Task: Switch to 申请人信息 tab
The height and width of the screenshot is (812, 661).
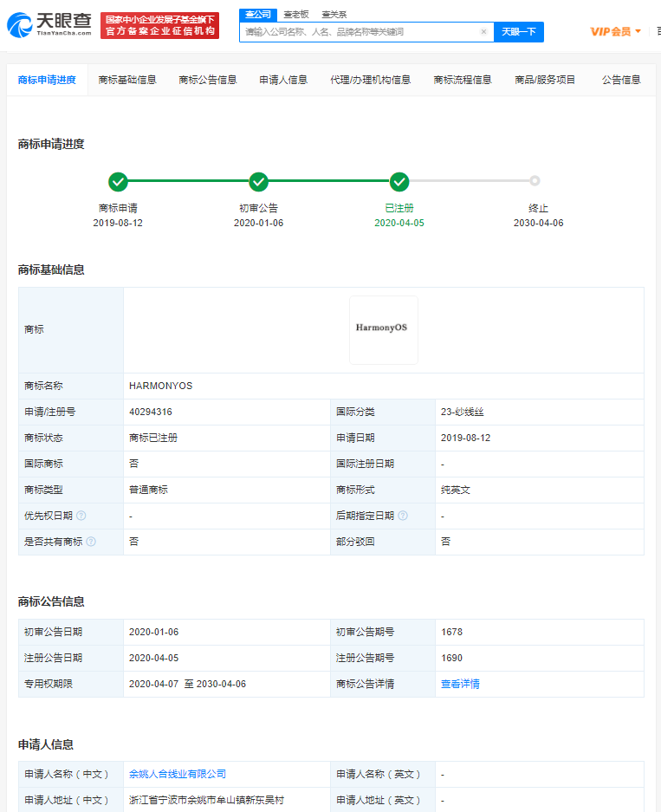Action: [x=283, y=80]
